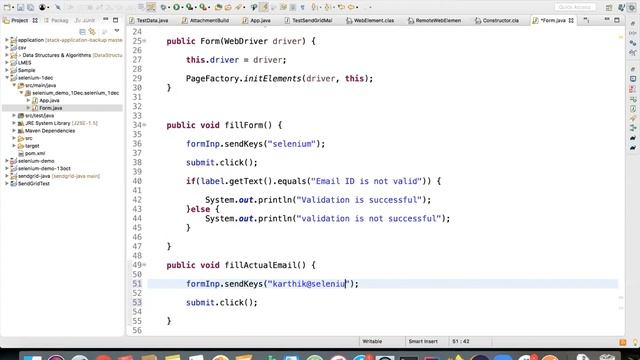Switch to the App.java editor tab

pyautogui.click(x=256, y=20)
